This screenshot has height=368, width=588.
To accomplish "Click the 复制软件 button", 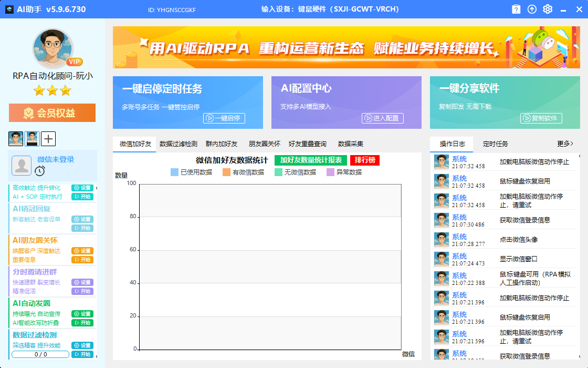I will click(x=541, y=118).
